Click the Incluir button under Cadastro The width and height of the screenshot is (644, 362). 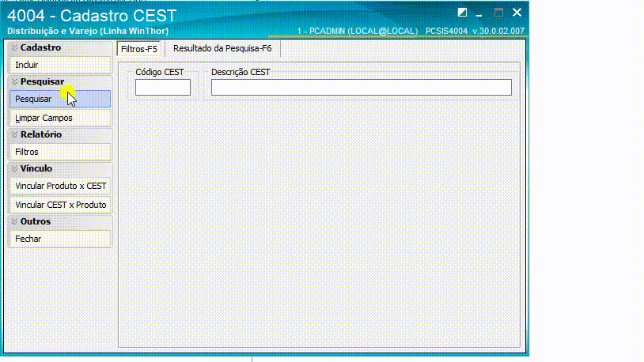[60, 65]
